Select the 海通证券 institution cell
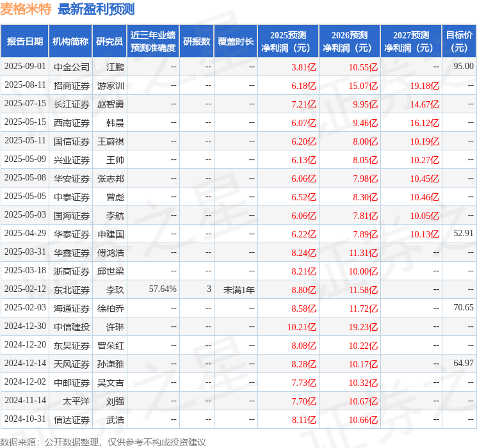This screenshot has width=477, height=448. [72, 308]
